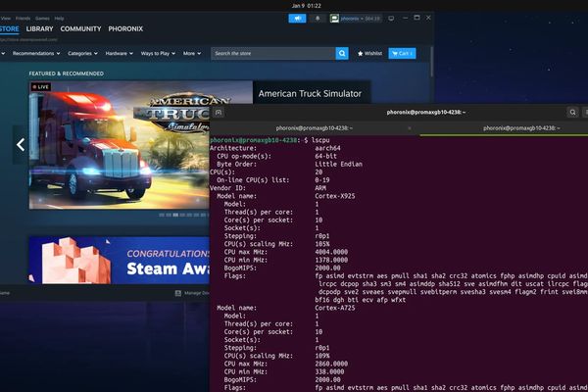Screen dimensions: 588x392
Task: Click the '2860.0000' CPU max MHz value
Action: 331,364
